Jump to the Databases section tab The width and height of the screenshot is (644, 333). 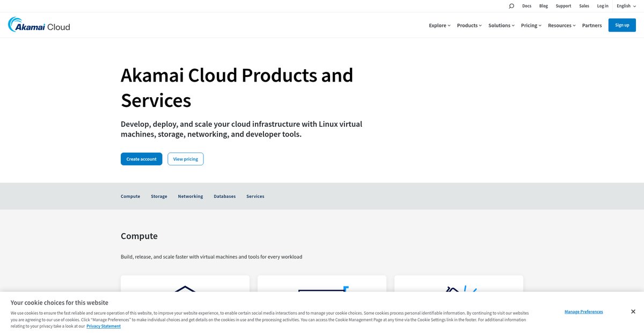[224, 196]
